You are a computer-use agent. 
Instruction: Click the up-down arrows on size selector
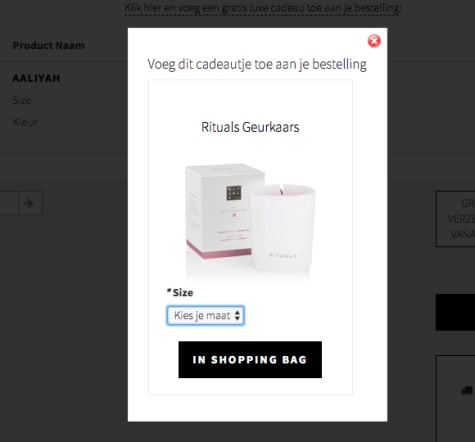(x=237, y=315)
